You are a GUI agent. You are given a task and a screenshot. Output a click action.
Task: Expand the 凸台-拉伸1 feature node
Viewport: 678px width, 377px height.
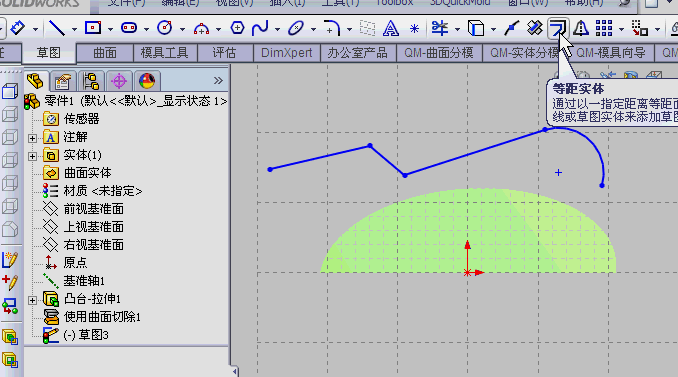(x=32, y=300)
